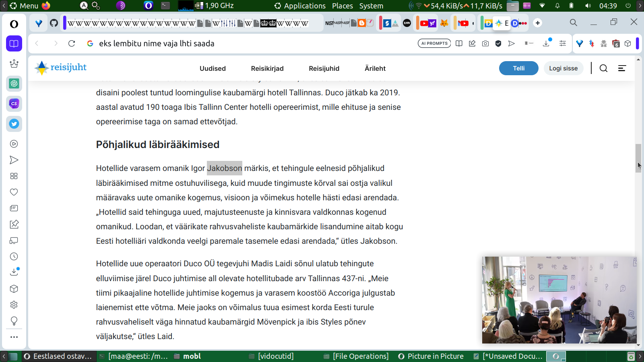Screen dimensions: 644x362
Task: Open History clock icon in sidebar
Action: coord(14,257)
